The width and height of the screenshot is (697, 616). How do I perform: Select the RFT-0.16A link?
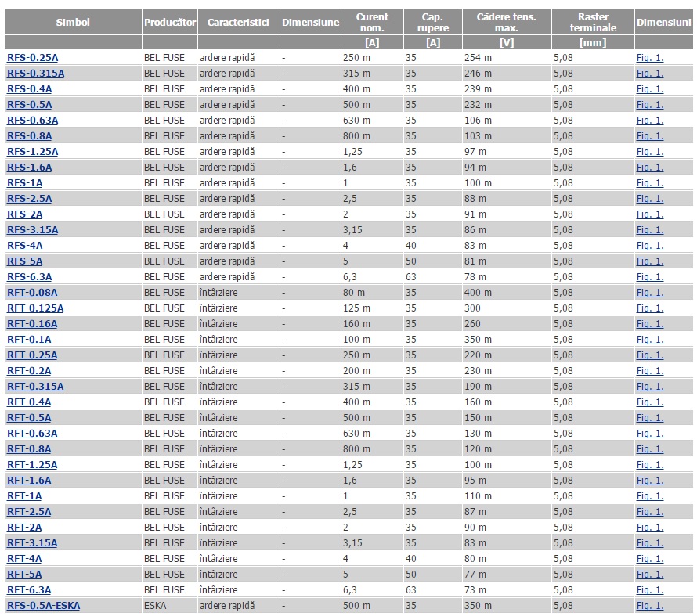point(32,324)
